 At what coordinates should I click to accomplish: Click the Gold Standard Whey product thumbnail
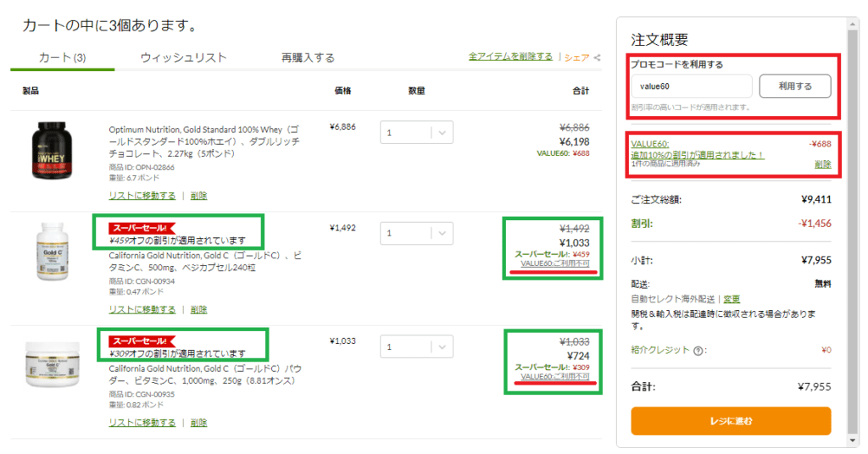(52, 151)
